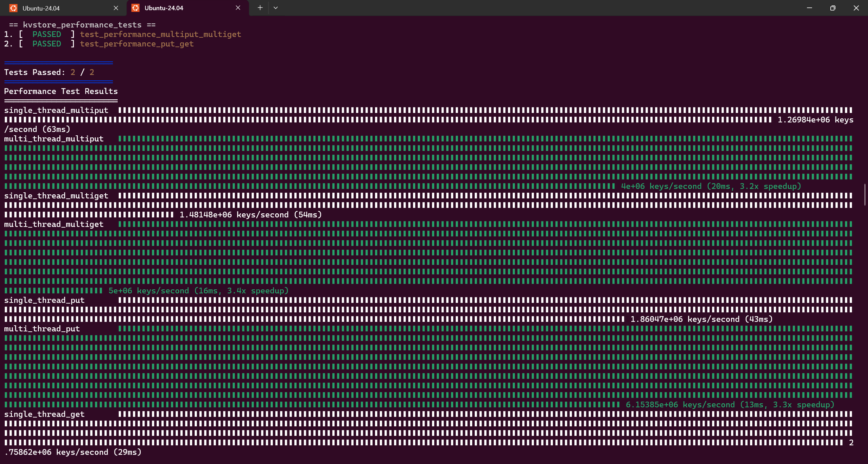Click the test_performance_put_get test name

(137, 44)
